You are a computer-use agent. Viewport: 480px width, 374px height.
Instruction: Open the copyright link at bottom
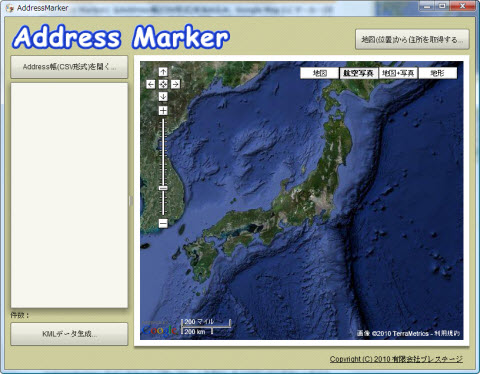pos(396,359)
